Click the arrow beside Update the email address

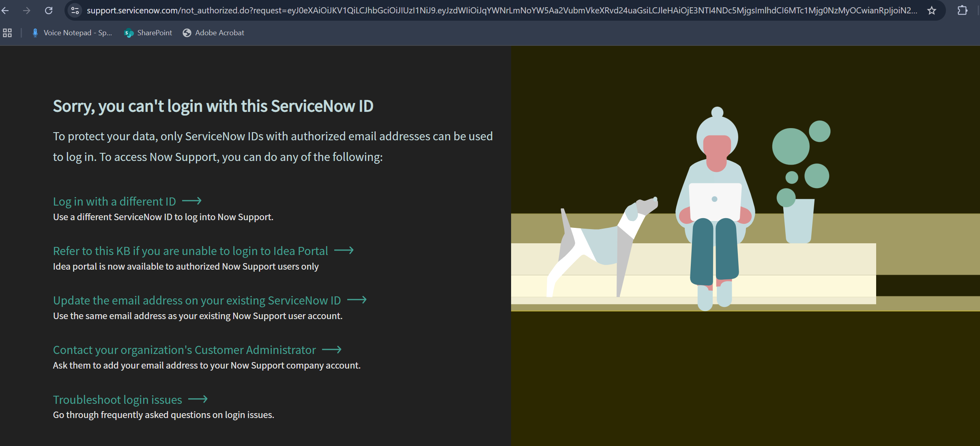click(x=357, y=300)
